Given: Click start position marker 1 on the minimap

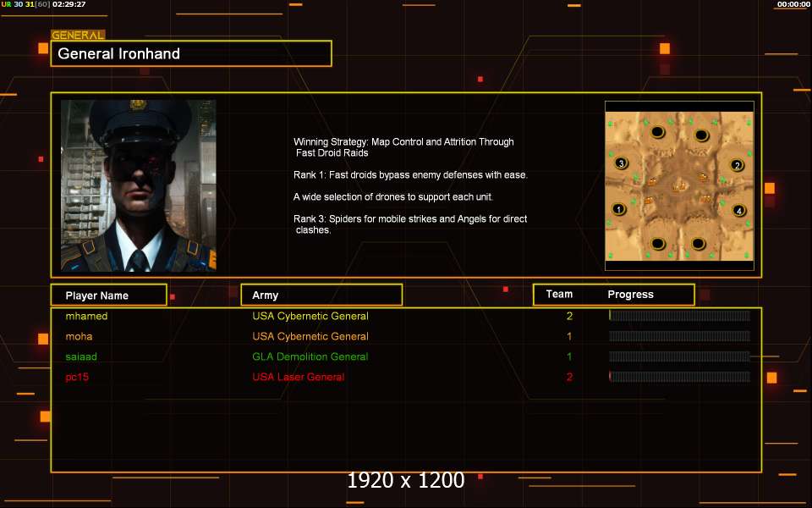Looking at the screenshot, I should click(618, 209).
